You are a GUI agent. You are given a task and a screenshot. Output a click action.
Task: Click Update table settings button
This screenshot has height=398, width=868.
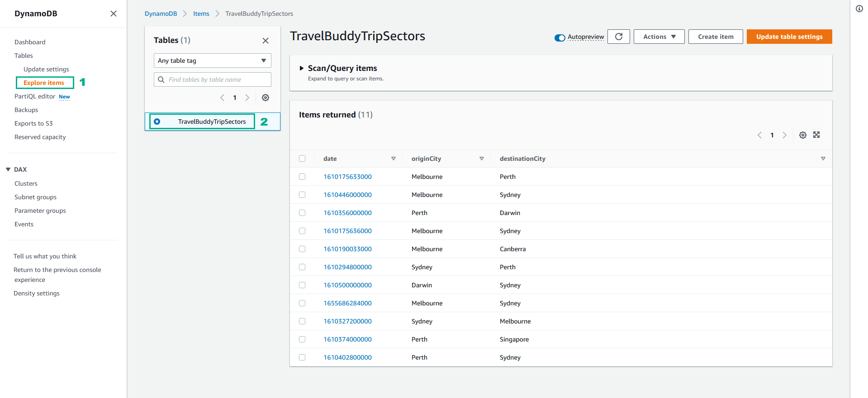789,37
